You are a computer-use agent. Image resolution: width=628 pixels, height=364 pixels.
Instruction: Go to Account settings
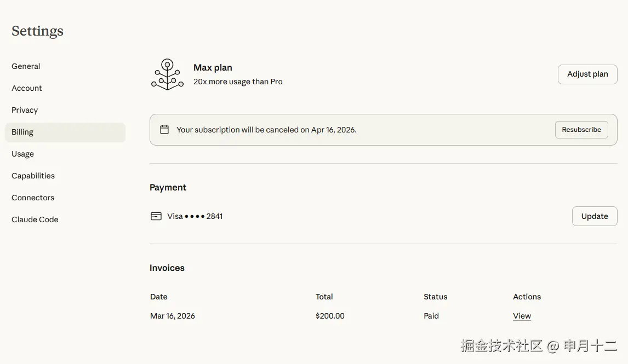(27, 88)
